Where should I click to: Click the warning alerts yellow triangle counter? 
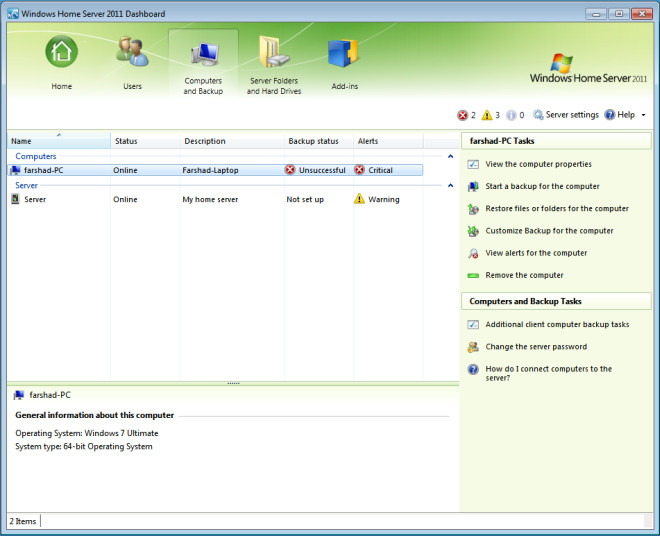[x=487, y=115]
